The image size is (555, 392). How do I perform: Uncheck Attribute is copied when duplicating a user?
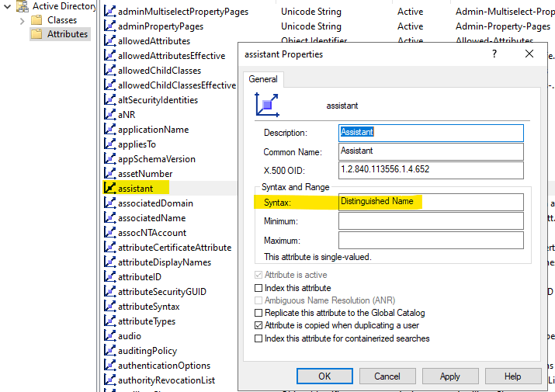point(258,325)
